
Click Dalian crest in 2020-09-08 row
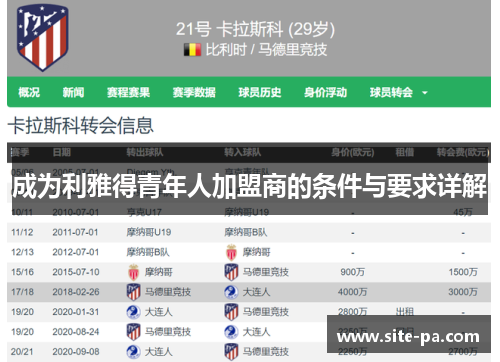point(133,352)
